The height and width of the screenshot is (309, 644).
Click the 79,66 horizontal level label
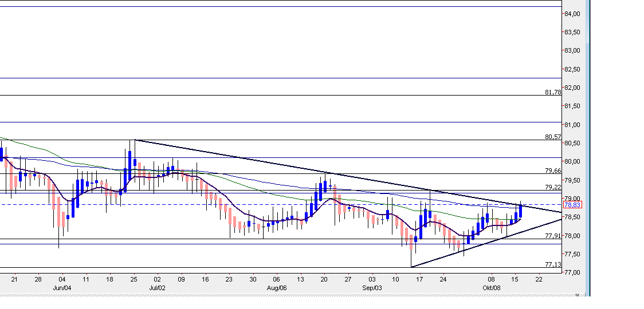(553, 171)
